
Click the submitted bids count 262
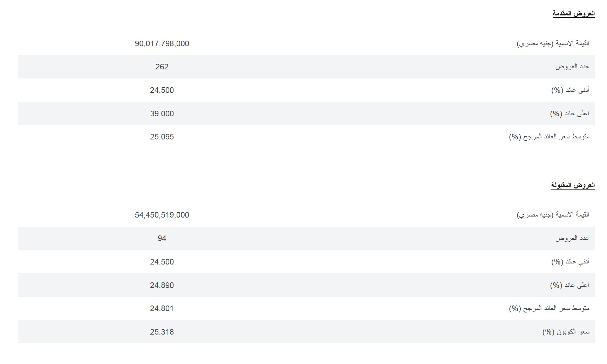(x=162, y=67)
